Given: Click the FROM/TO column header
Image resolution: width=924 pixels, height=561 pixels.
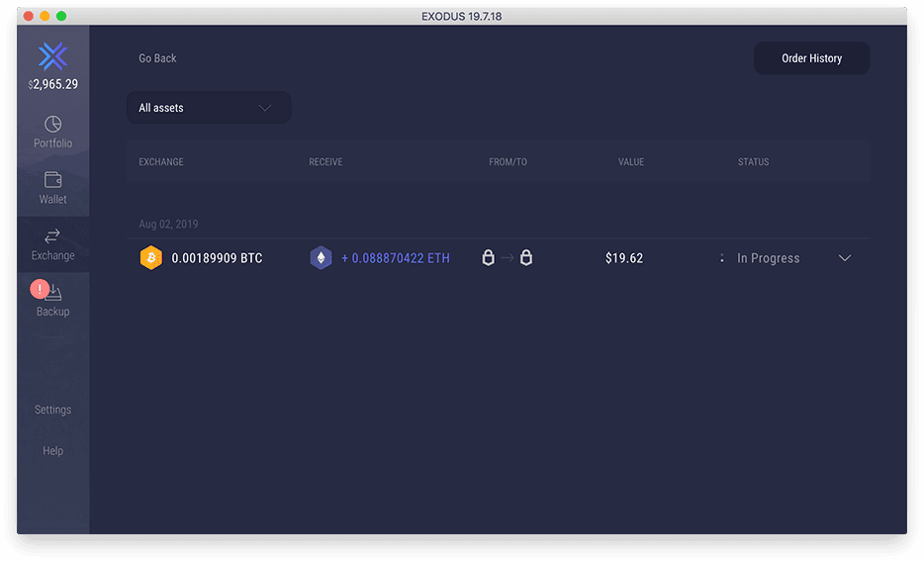Looking at the screenshot, I should click(x=508, y=162).
